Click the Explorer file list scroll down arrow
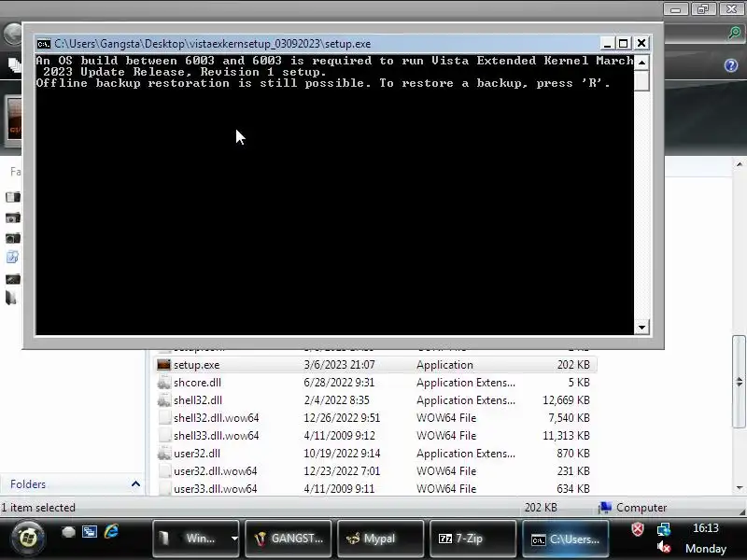 (739, 487)
